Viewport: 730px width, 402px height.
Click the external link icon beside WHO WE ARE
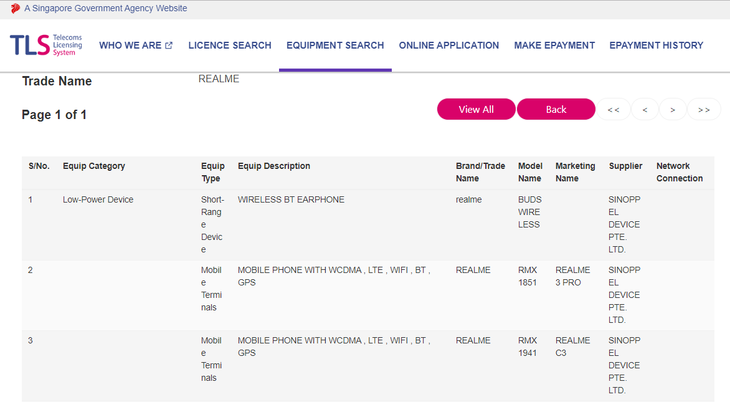[x=169, y=46]
